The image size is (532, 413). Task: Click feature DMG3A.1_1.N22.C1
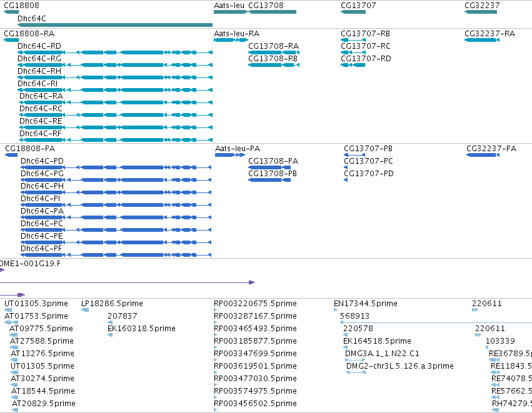pyautogui.click(x=355, y=360)
